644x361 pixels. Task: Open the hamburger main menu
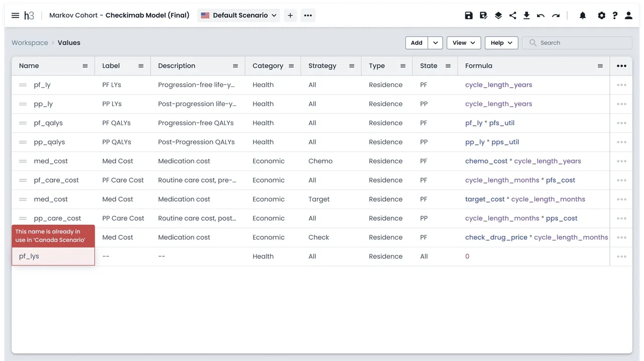tap(15, 16)
